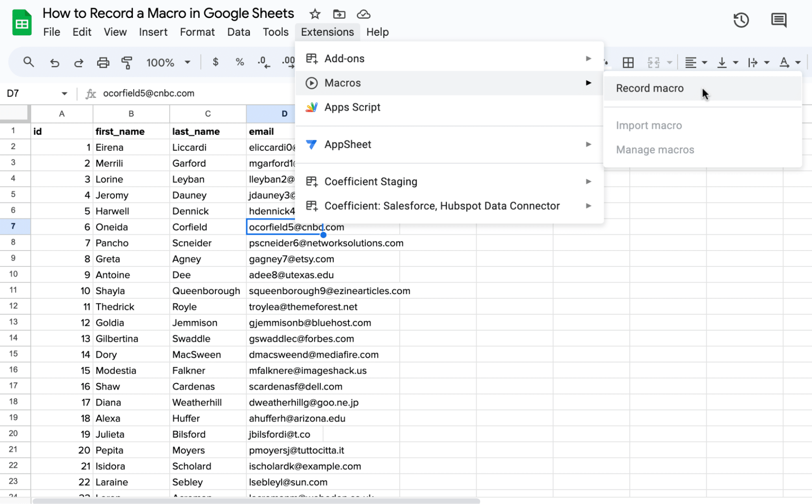Click the text wrapping icon
This screenshot has height=504, width=812.
coord(753,63)
